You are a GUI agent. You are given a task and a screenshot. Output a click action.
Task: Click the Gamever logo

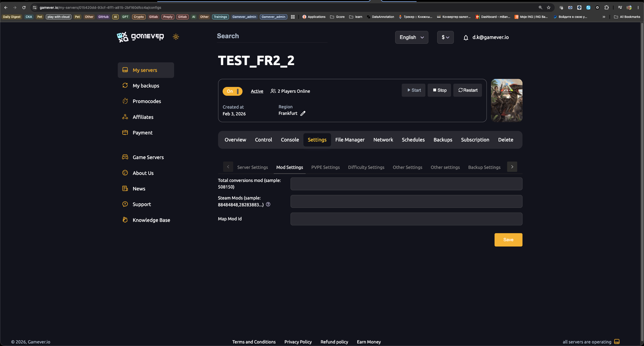click(140, 37)
